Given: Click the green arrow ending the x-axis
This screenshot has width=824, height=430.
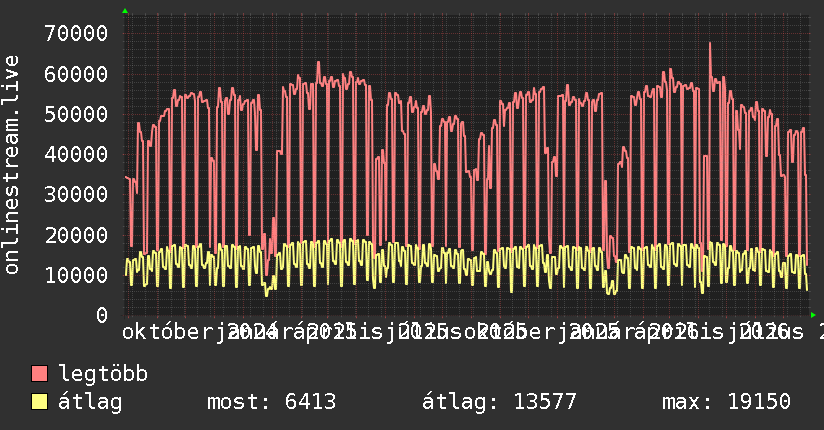Looking at the screenshot, I should click(813, 315).
